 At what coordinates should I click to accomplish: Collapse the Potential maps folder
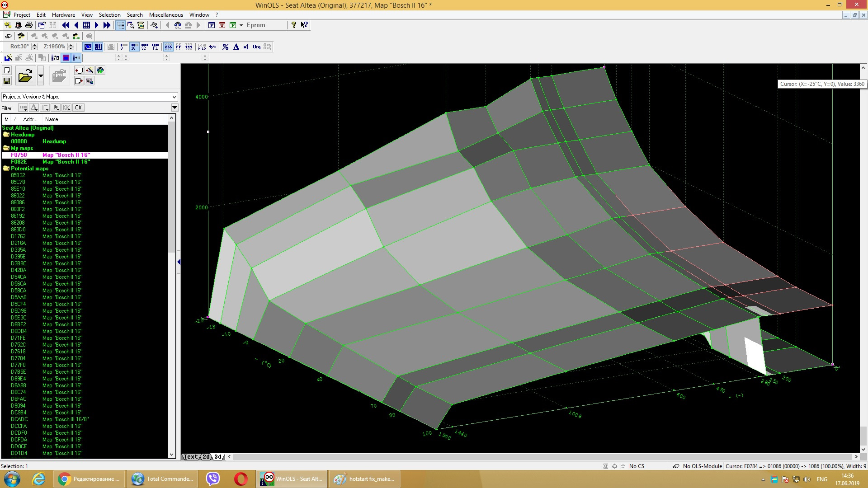(x=6, y=169)
